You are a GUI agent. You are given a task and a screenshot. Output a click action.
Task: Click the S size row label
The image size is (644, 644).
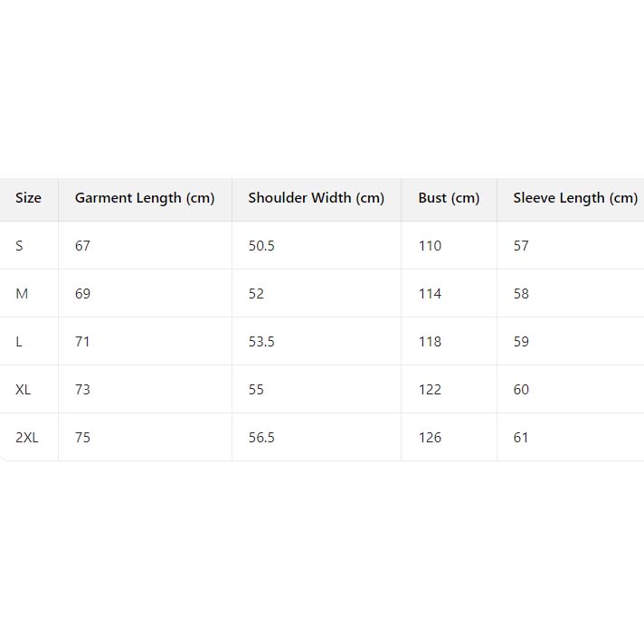[x=20, y=246]
